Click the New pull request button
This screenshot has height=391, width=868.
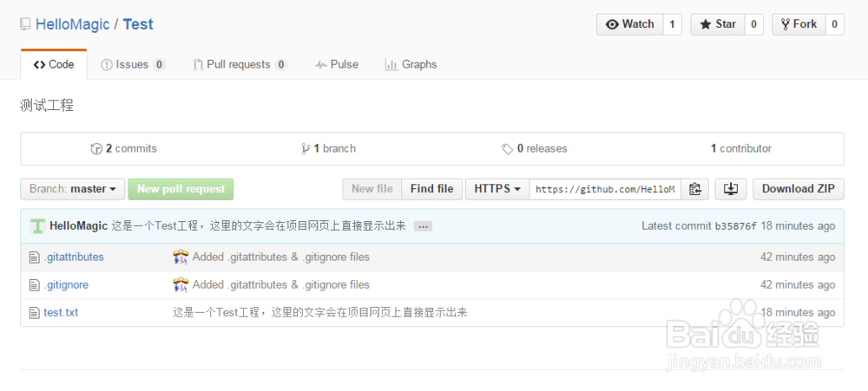(x=181, y=189)
